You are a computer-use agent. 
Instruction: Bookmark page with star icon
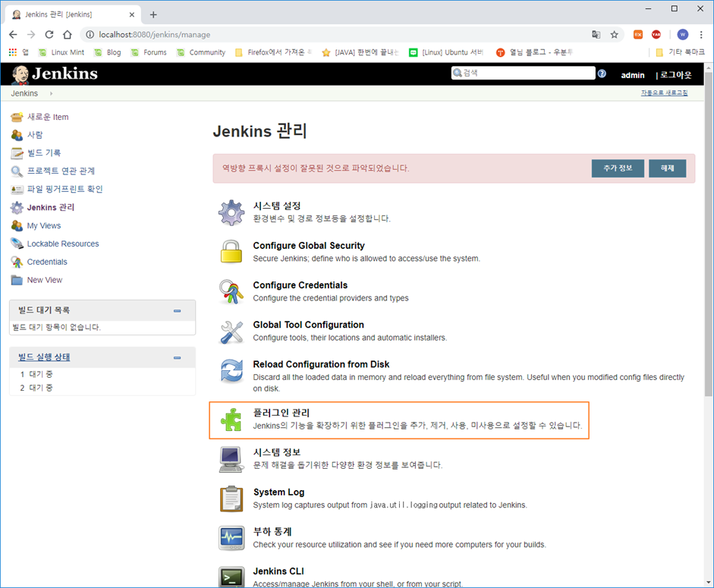[615, 35]
